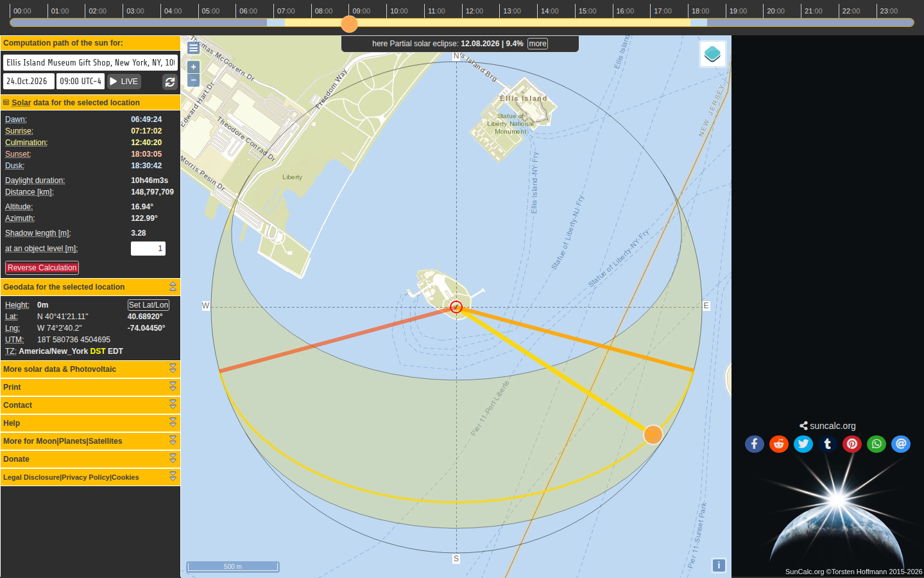Screen dimensions: 924x578
Task: Edit the time field 09:00 UTC-4
Action: [80, 82]
